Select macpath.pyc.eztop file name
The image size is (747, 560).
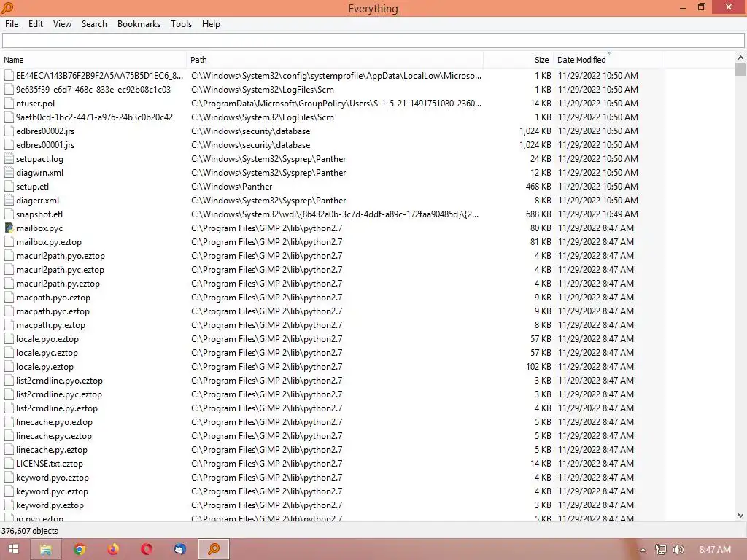click(53, 311)
